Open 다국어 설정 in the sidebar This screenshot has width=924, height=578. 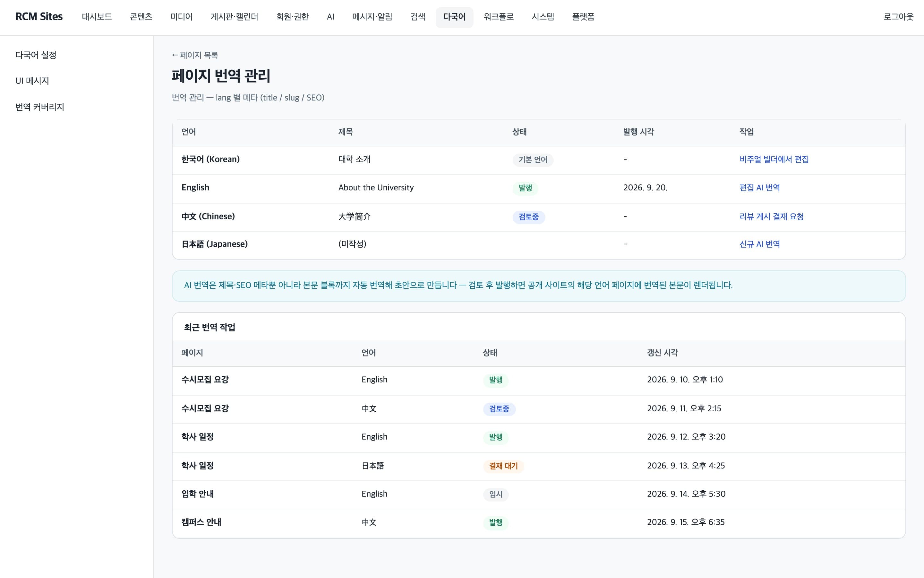tap(36, 55)
